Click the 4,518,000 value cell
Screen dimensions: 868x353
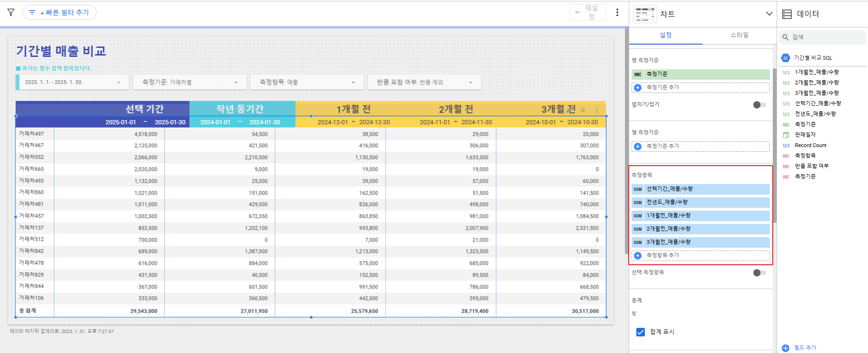145,134
